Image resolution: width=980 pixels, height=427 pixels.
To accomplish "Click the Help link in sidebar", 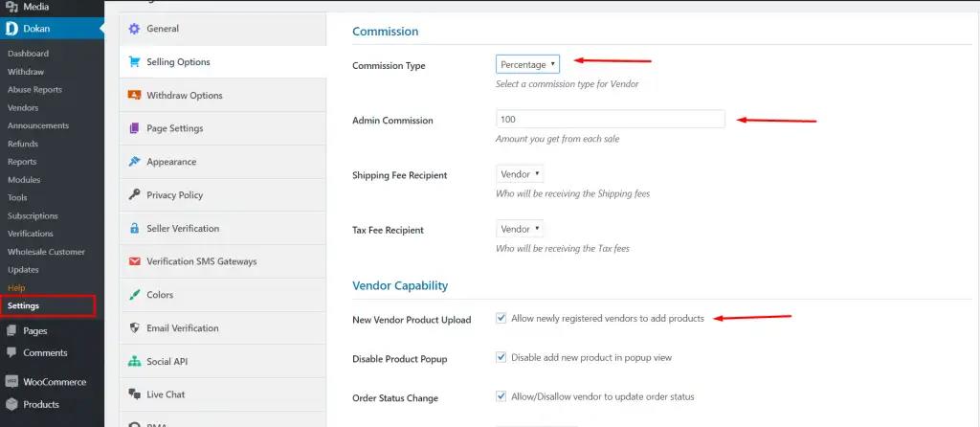I will pos(16,288).
